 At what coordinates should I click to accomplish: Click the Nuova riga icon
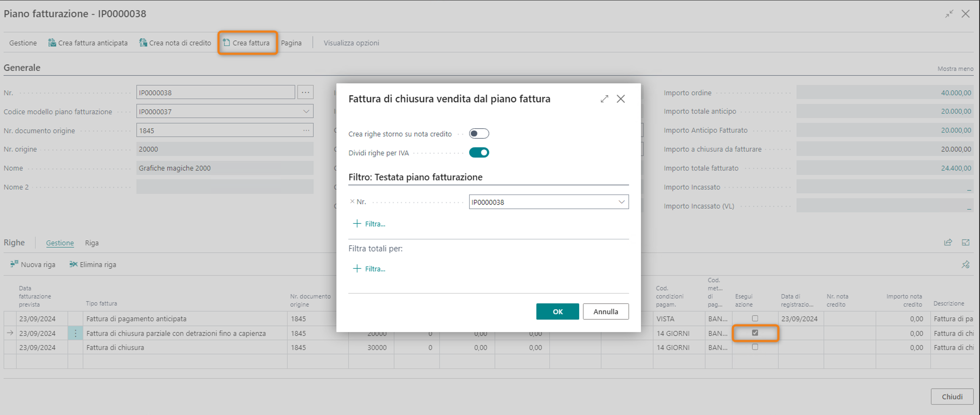tap(14, 264)
